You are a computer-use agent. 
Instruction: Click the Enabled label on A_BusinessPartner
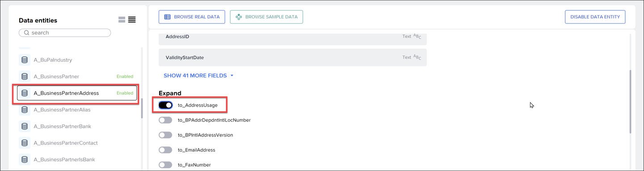(125, 77)
